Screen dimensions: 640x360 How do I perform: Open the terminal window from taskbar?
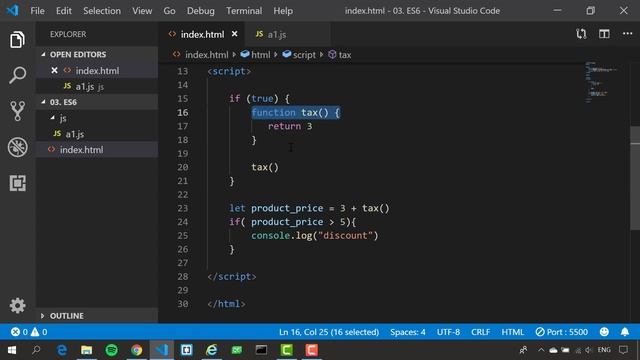pyautogui.click(x=261, y=350)
